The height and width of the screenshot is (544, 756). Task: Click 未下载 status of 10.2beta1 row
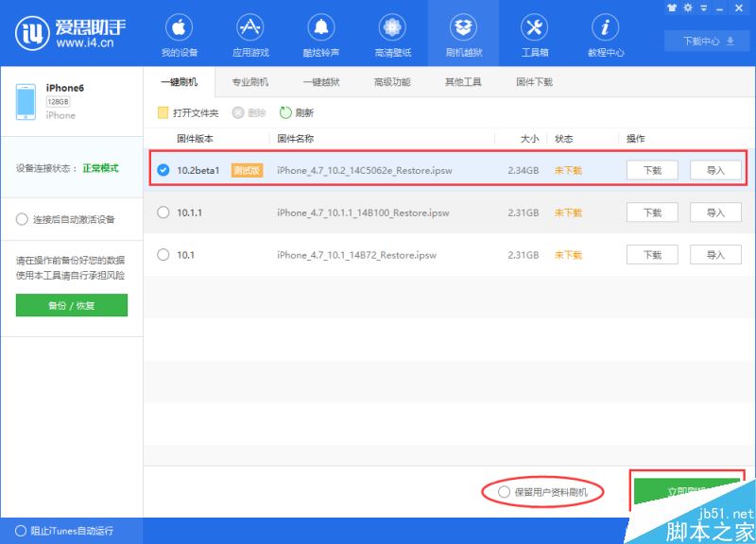pos(568,171)
